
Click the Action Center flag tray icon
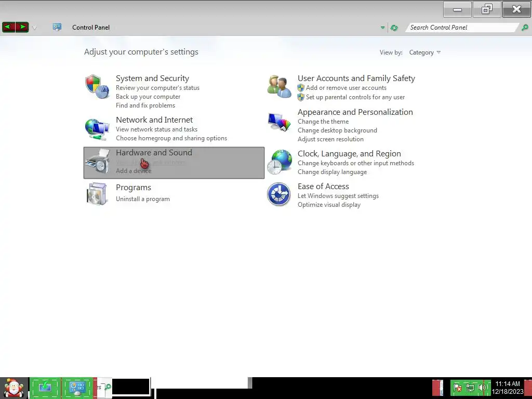click(457, 388)
